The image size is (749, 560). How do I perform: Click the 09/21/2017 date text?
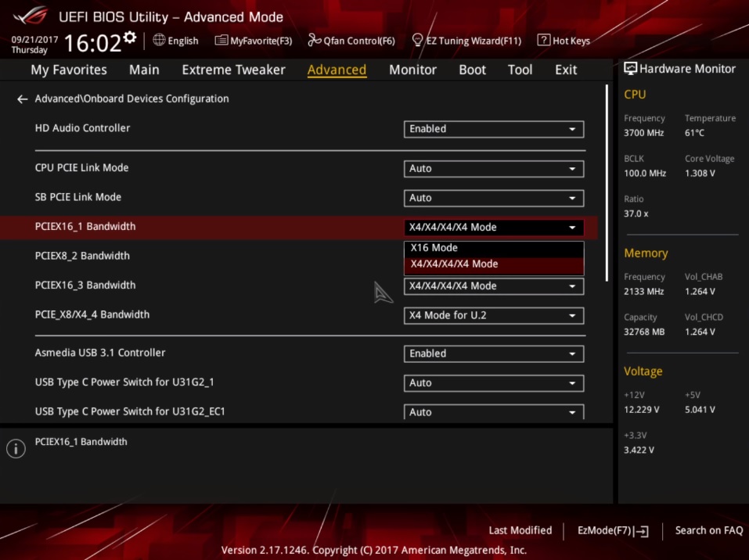pyautogui.click(x=34, y=40)
